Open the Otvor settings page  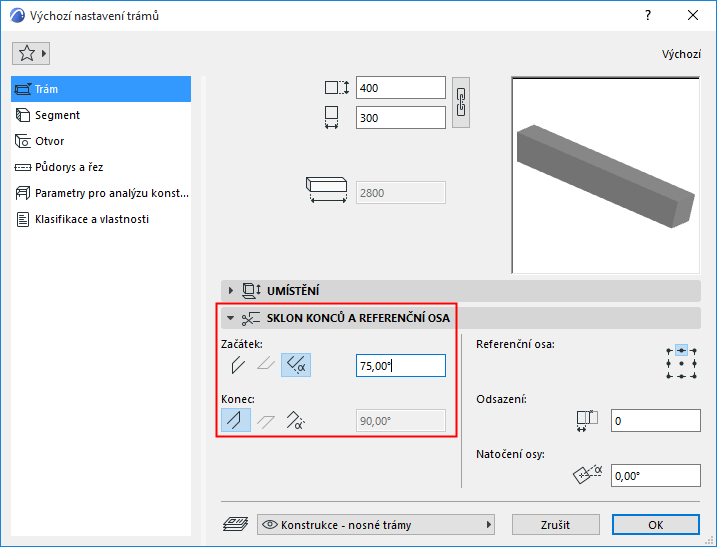point(101,141)
